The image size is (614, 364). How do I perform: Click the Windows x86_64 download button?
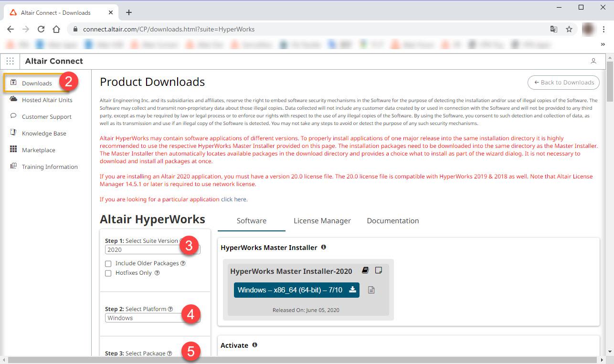pos(296,290)
